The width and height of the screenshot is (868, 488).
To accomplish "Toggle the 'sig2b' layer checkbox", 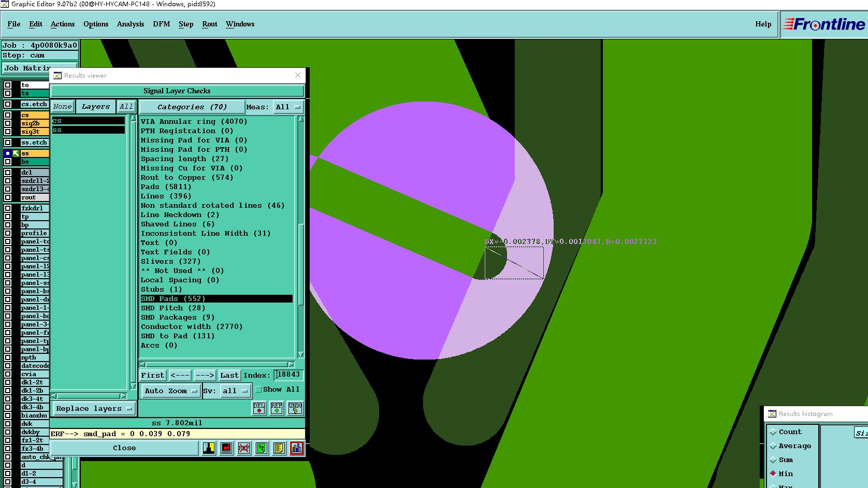I will (x=8, y=123).
